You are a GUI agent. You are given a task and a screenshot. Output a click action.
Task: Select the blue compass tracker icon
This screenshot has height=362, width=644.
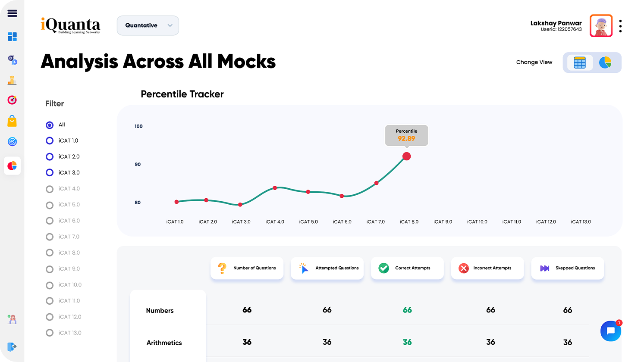pos(12,141)
